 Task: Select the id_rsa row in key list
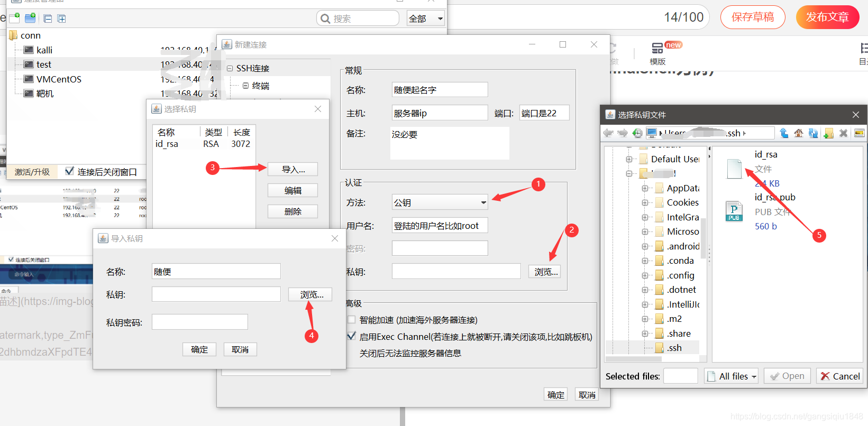click(203, 144)
